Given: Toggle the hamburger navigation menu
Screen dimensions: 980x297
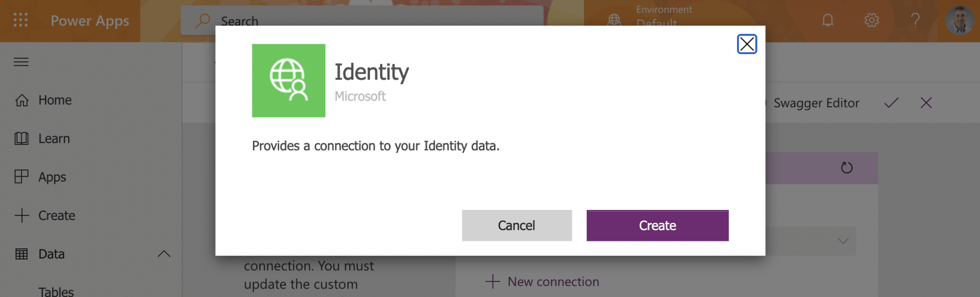Looking at the screenshot, I should click(x=21, y=62).
